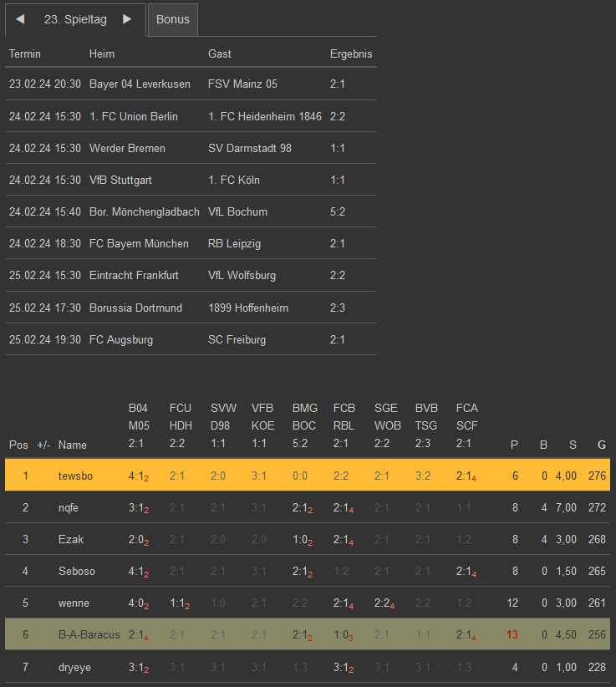Image resolution: width=616 pixels, height=687 pixels.
Task: Sort table by Pos column header
Action: tap(18, 445)
